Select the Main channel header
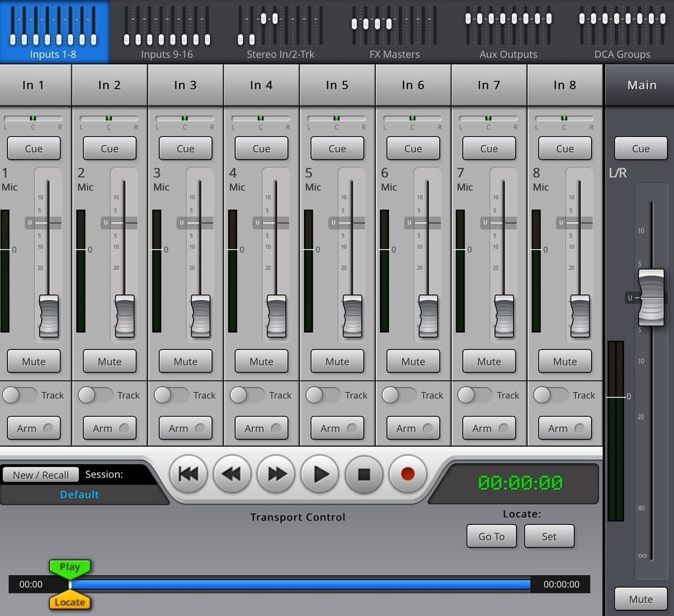Screen dimensions: 674x616 pos(641,85)
